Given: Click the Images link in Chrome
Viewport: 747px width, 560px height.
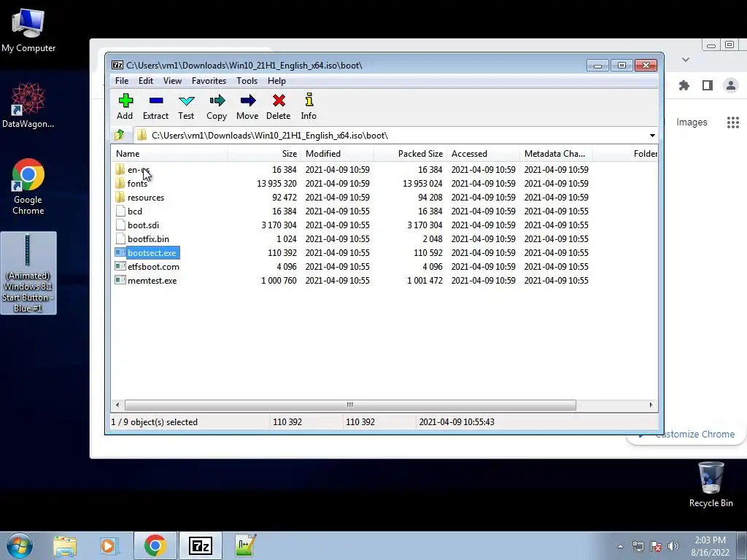Looking at the screenshot, I should (692, 122).
